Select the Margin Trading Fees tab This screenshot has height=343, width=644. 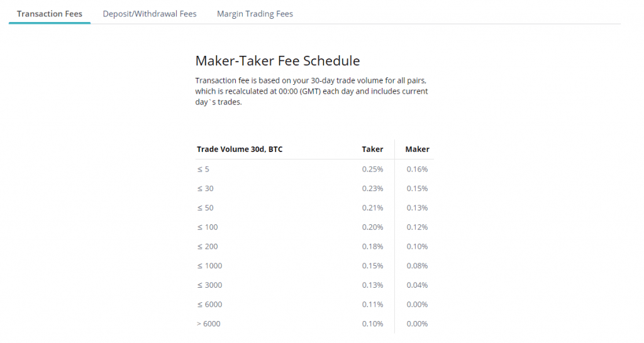pos(255,14)
